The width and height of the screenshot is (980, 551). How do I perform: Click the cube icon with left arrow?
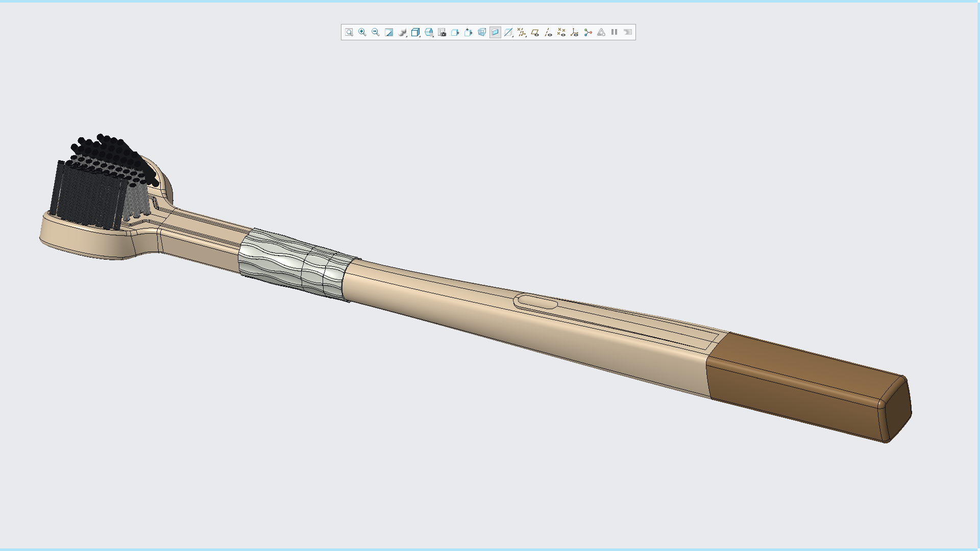[455, 32]
